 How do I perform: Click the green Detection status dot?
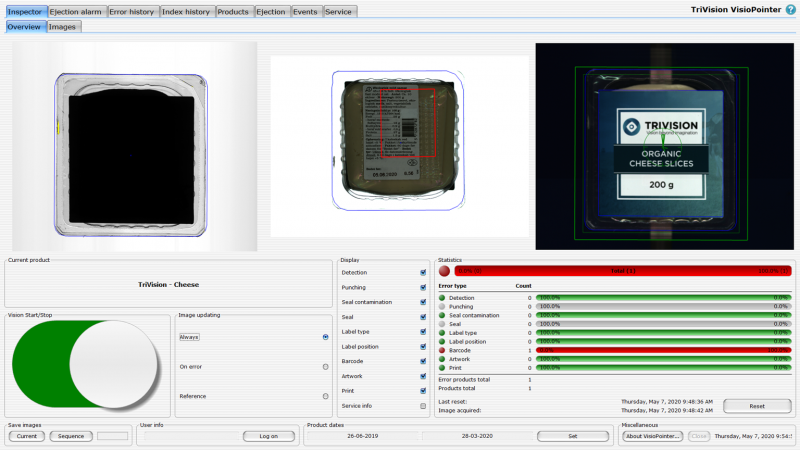(x=442, y=297)
